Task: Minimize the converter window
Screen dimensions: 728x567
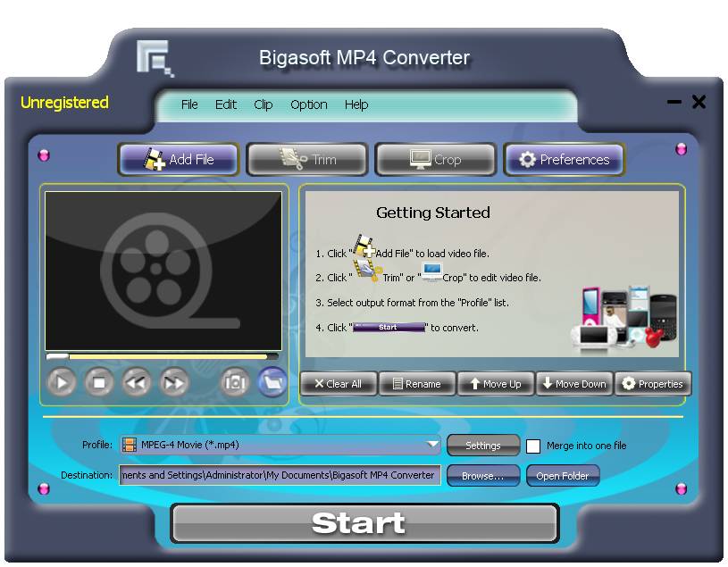Action: pos(674,102)
